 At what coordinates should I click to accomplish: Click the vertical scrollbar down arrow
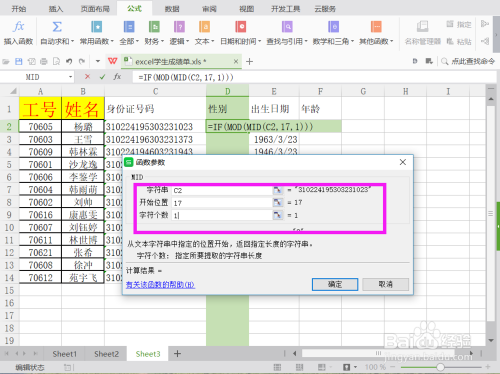pyautogui.click(x=491, y=340)
